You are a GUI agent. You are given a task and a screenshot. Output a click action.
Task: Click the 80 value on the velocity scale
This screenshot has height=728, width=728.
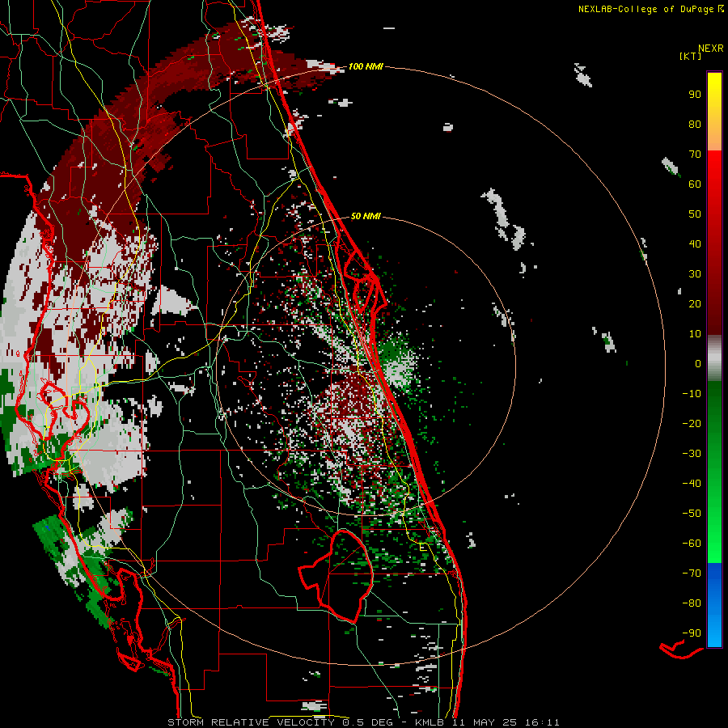pyautogui.click(x=695, y=124)
